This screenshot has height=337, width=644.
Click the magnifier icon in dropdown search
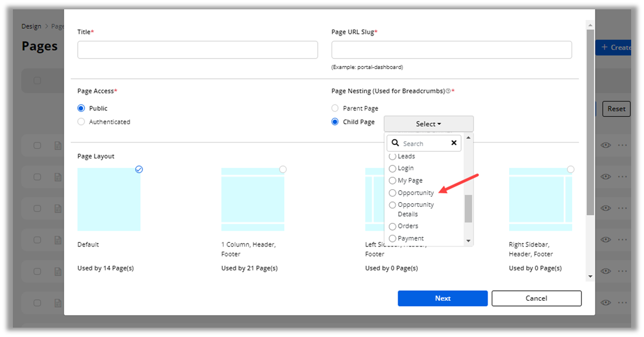(395, 143)
